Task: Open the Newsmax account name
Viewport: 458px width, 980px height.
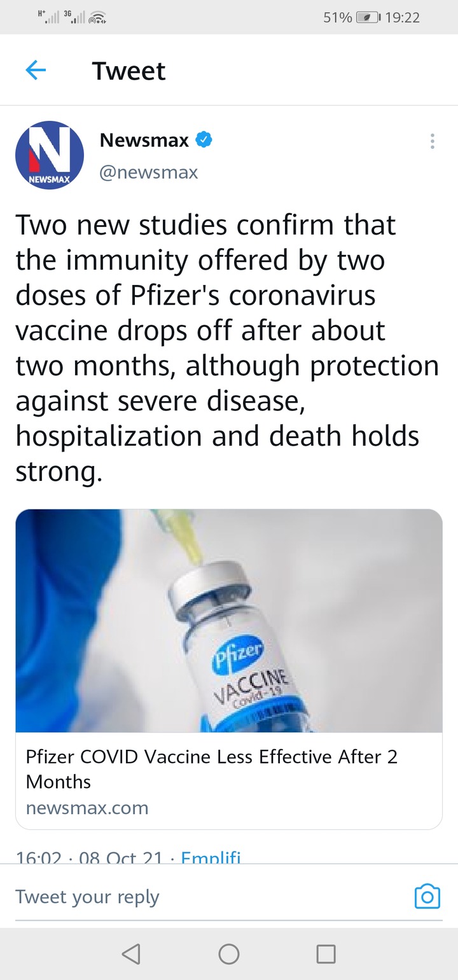Action: click(144, 141)
